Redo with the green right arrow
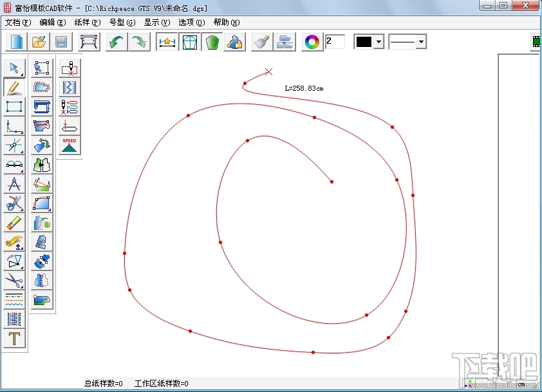 [139, 42]
